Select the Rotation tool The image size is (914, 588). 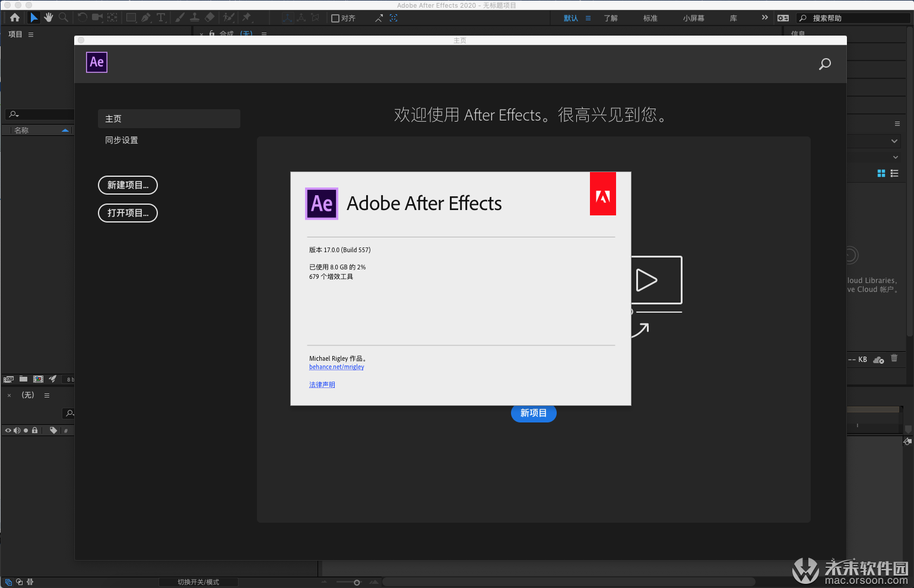click(82, 18)
